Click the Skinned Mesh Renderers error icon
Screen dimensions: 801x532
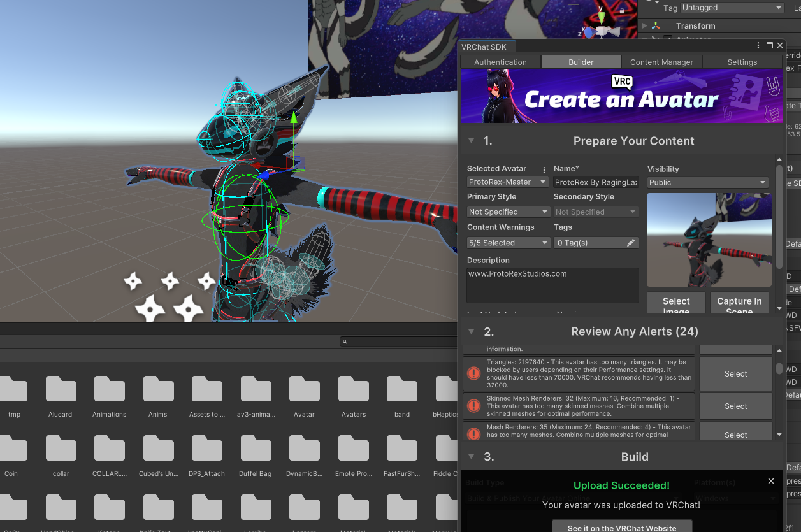coord(473,406)
